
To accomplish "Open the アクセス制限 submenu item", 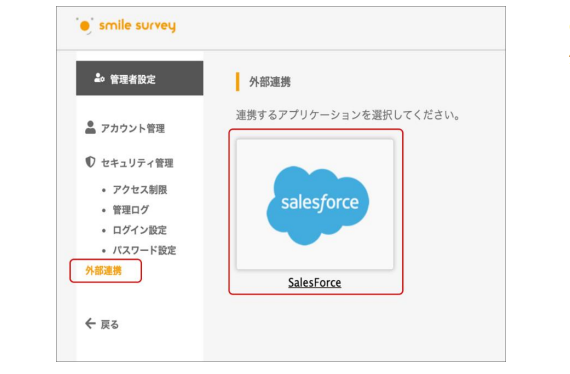I will coord(140,189).
